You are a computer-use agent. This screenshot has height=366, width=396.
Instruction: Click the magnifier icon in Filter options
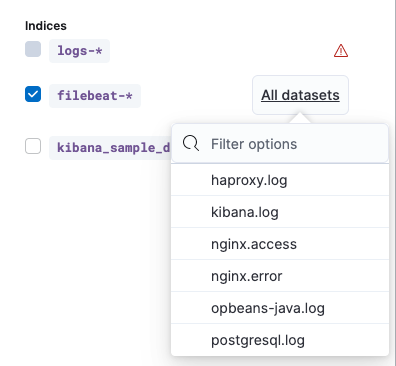(191, 144)
